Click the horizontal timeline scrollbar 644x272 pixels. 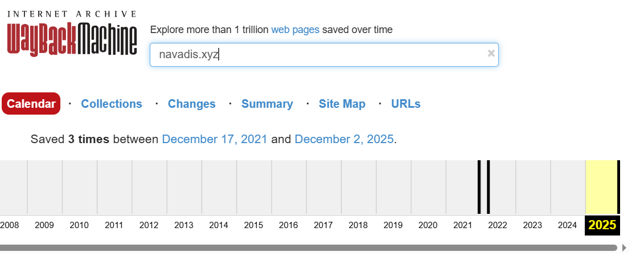(x=307, y=247)
